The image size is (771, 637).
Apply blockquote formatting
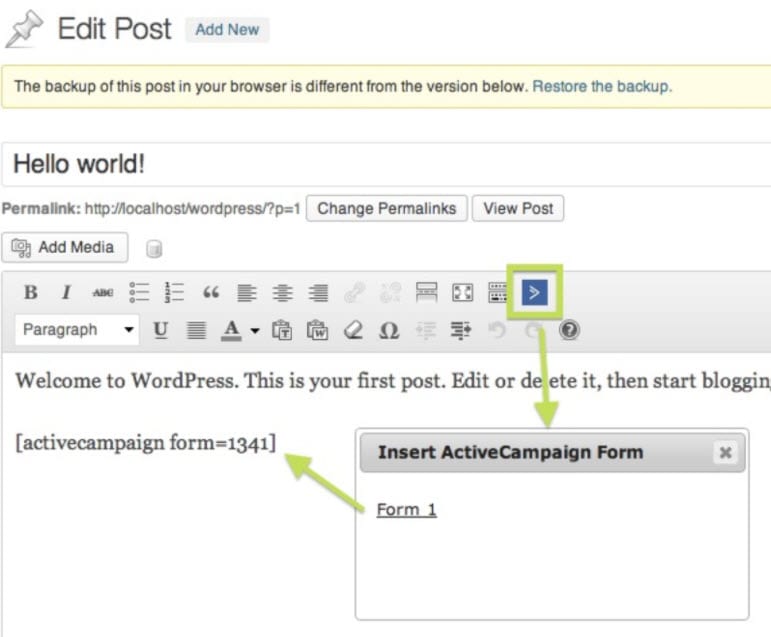(x=211, y=293)
